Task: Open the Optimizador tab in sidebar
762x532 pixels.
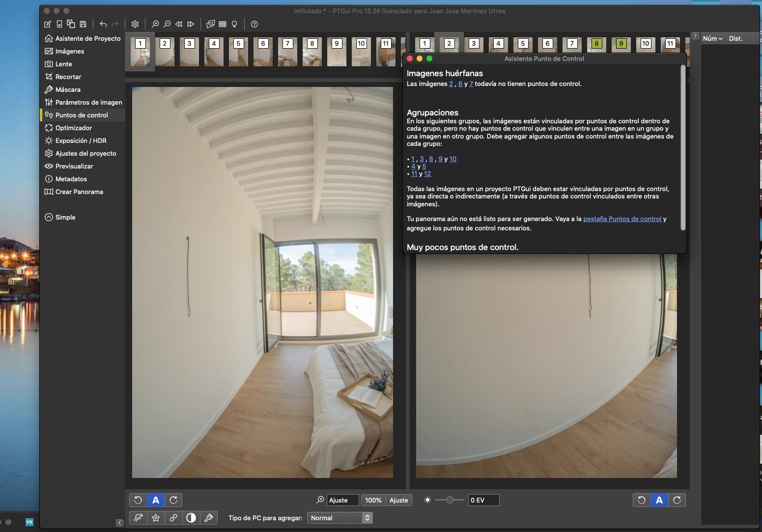Action: 74,128
